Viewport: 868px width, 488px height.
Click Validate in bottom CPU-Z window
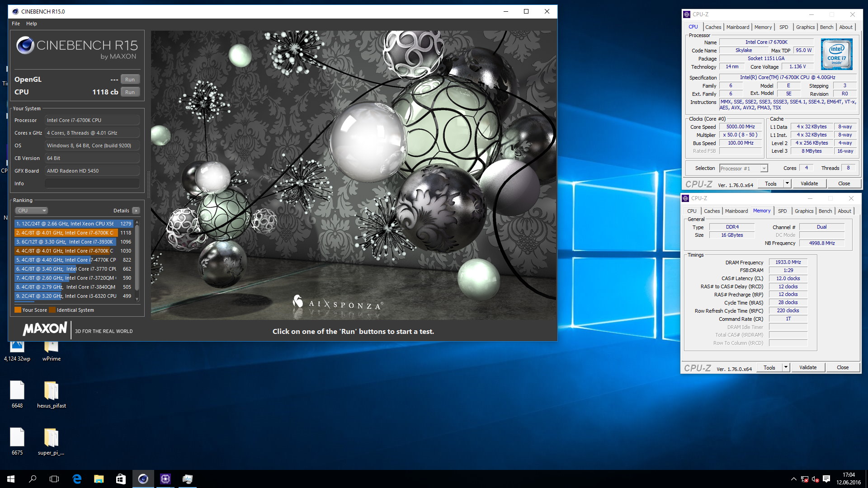(x=808, y=368)
